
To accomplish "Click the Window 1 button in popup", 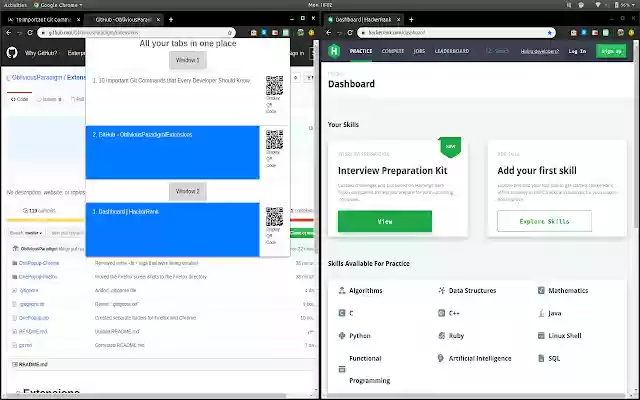I will (188, 60).
